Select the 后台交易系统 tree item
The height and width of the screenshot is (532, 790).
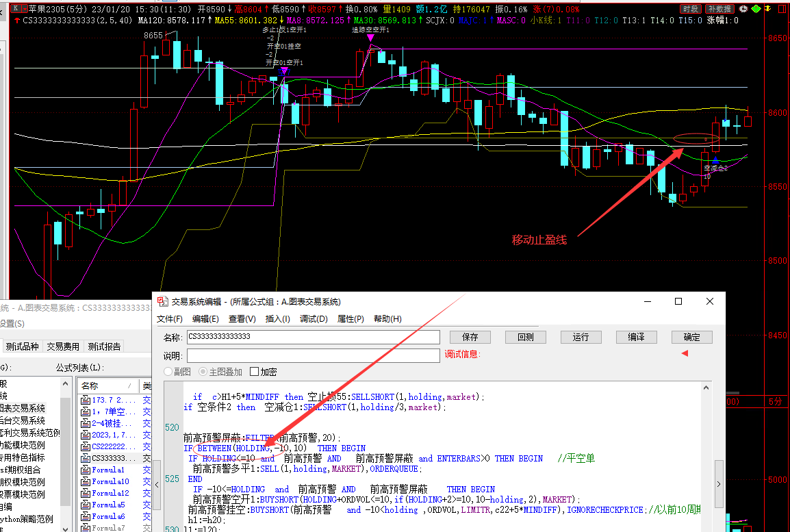[23, 420]
